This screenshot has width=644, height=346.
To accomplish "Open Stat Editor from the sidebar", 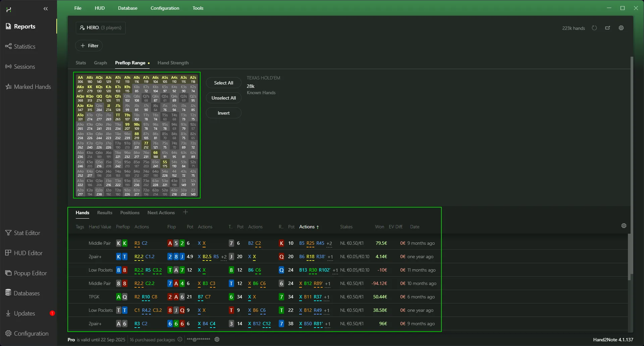I will point(27,233).
